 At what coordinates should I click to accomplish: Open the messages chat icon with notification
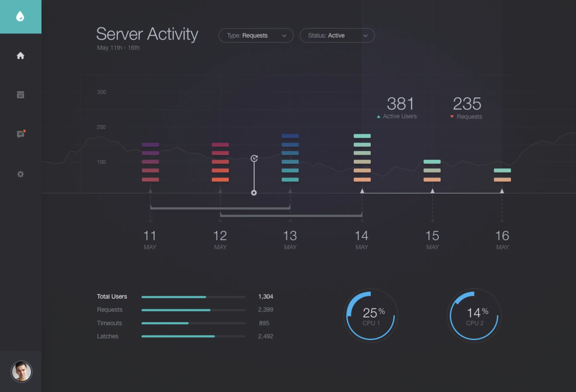[x=21, y=134]
